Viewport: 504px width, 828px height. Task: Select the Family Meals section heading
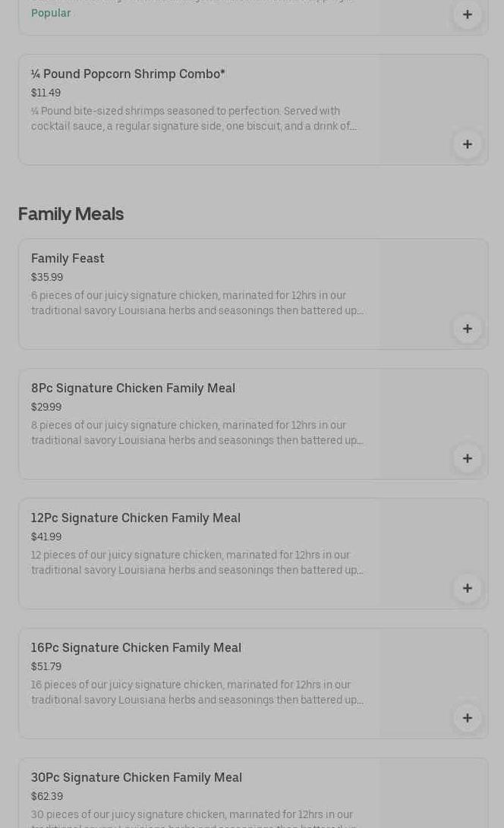(71, 214)
